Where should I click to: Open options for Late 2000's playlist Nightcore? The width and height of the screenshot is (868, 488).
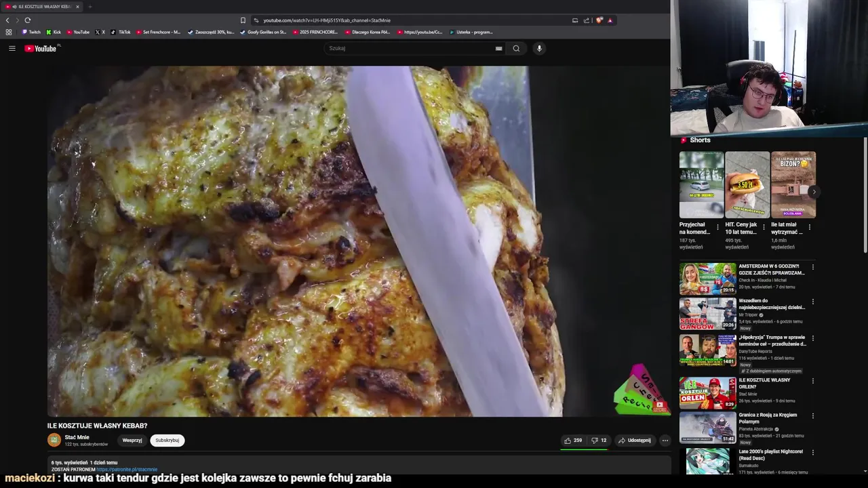[x=812, y=452]
